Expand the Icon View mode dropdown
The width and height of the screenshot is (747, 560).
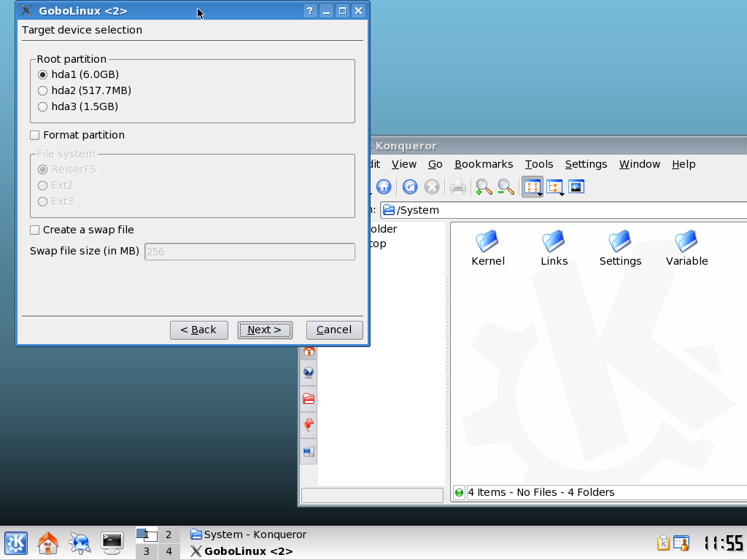pyautogui.click(x=539, y=194)
